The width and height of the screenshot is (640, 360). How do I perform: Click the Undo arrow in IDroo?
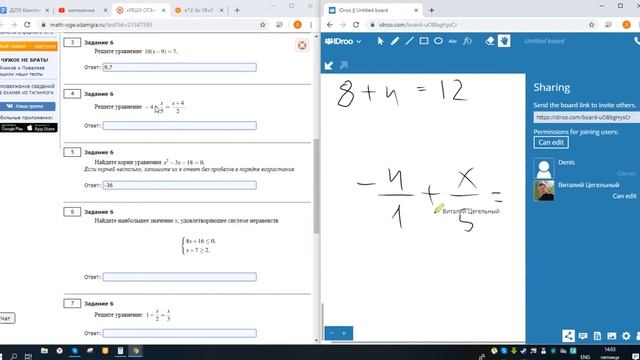(x=329, y=65)
